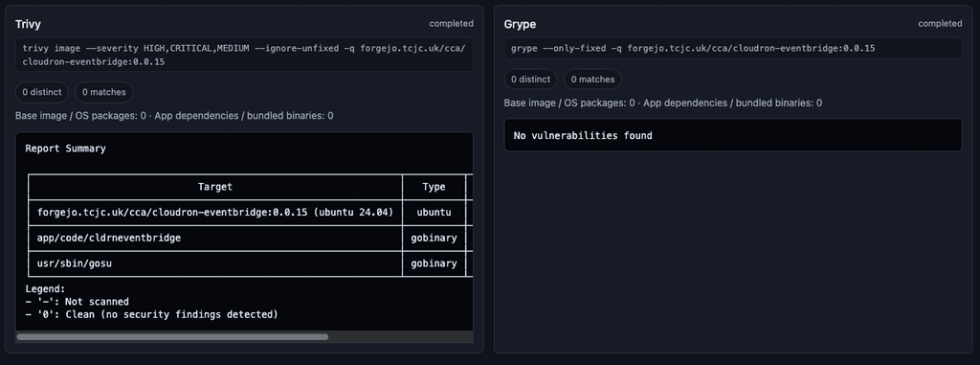Click Trivy's 0 distinct badge
The height and width of the screenshot is (365, 980).
[x=42, y=92]
